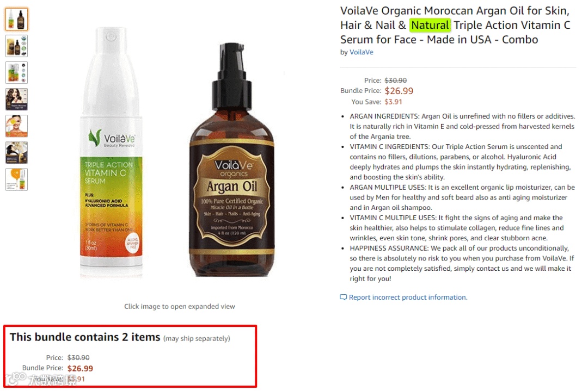Click the speech bubble report icon
The image size is (588, 391).
343,297
